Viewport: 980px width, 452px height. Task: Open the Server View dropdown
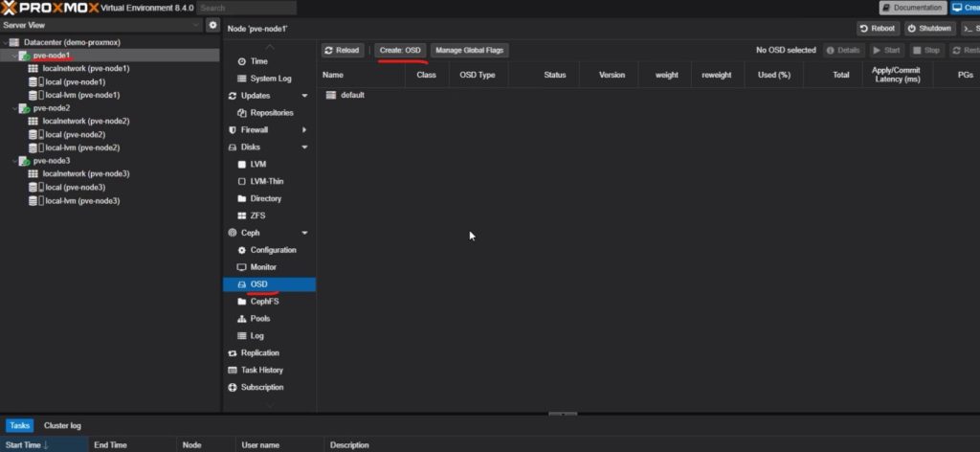[x=196, y=25]
